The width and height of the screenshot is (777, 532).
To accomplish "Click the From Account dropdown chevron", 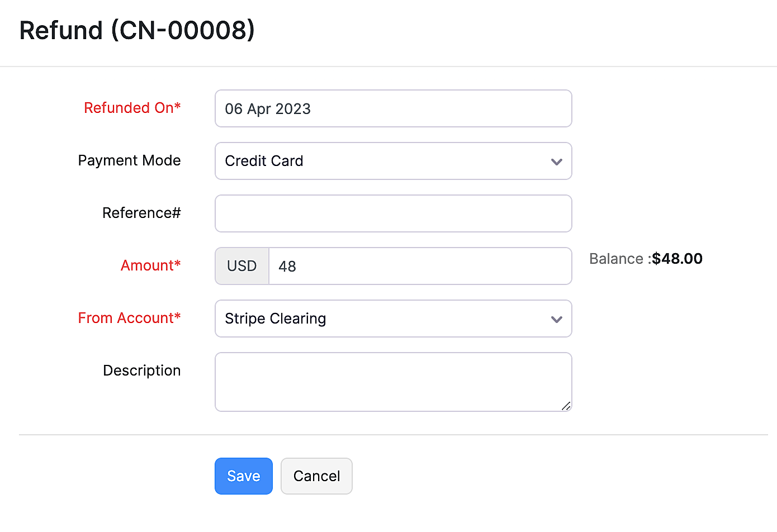I will [x=557, y=319].
